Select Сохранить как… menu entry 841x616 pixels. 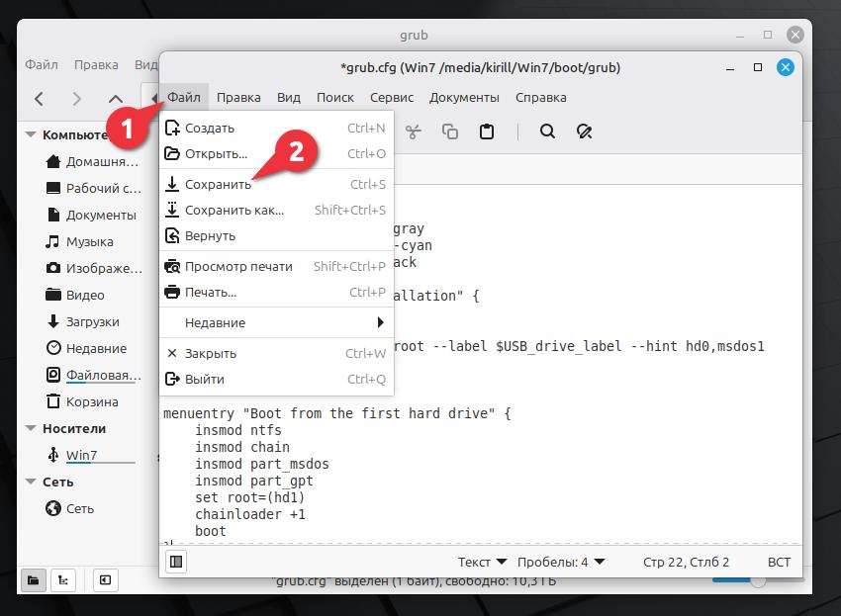[276, 211]
